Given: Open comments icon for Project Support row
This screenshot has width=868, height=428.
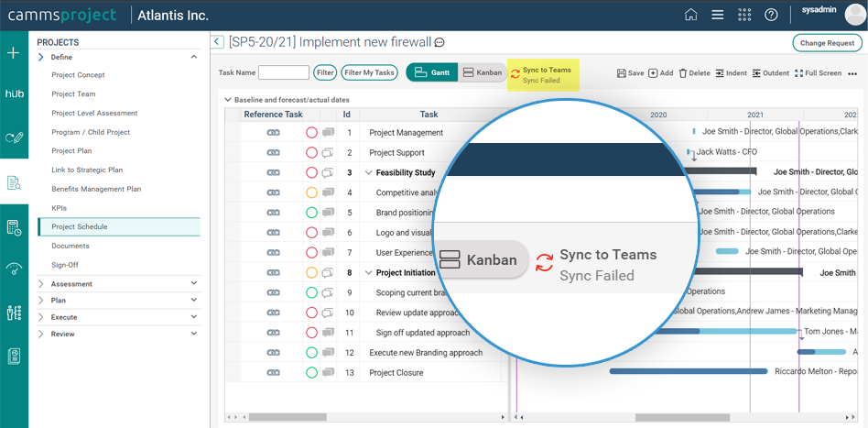Looking at the screenshot, I should (x=329, y=152).
